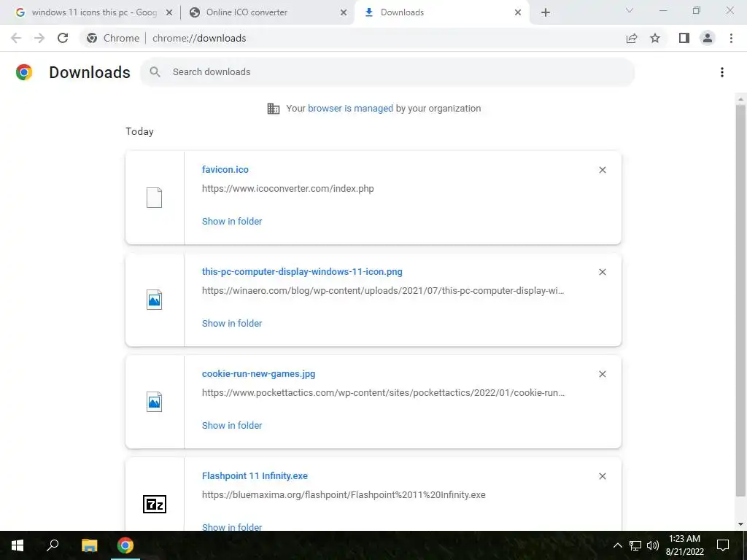Screen dimensions: 747x560
Task: Remove cookie-run-new-games.jpg from list
Action: click(x=602, y=374)
